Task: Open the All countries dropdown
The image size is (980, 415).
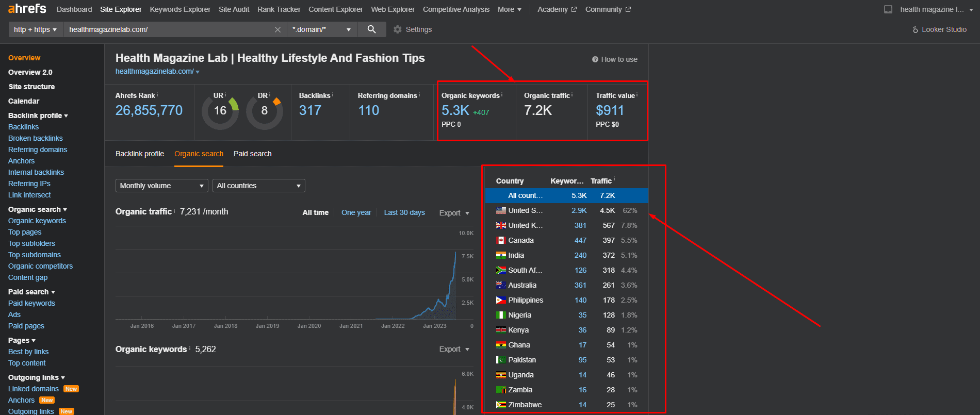Action: tap(258, 186)
